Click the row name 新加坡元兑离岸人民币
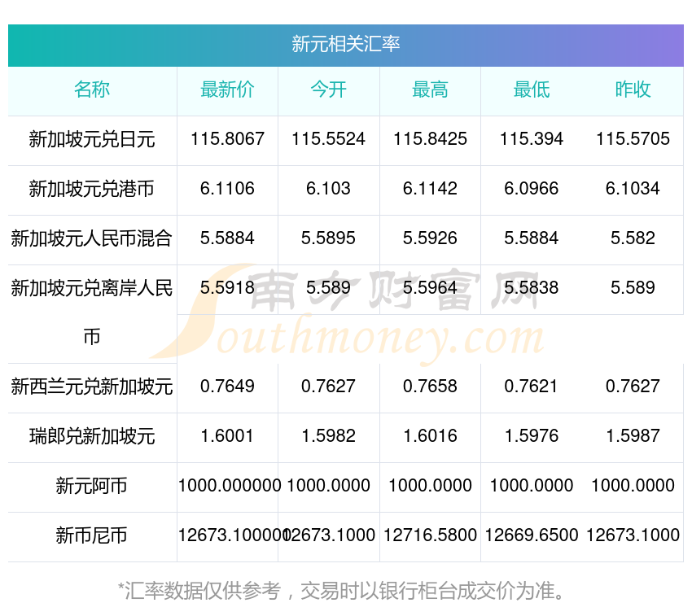This screenshot has height=616, width=692. pyautogui.click(x=92, y=312)
